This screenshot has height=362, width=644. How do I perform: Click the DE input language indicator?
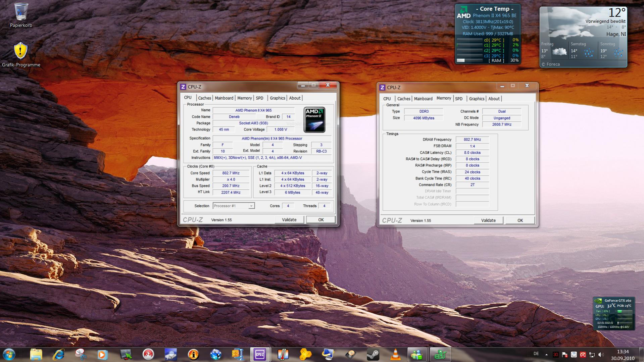point(536,354)
